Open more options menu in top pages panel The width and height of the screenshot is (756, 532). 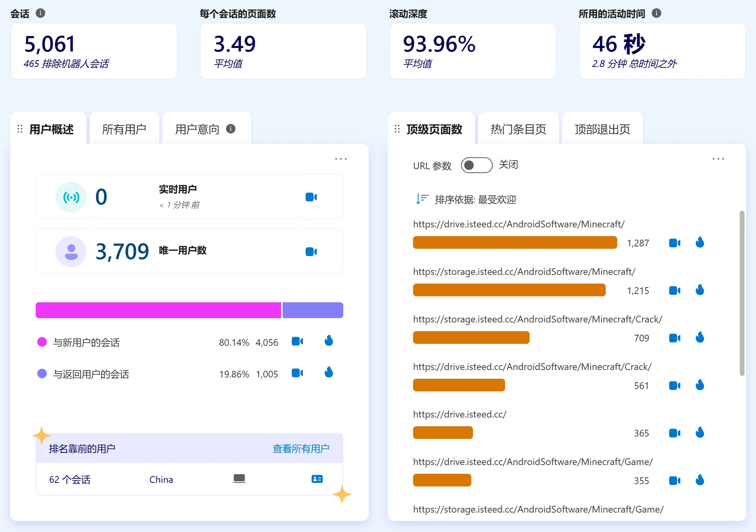(x=718, y=159)
